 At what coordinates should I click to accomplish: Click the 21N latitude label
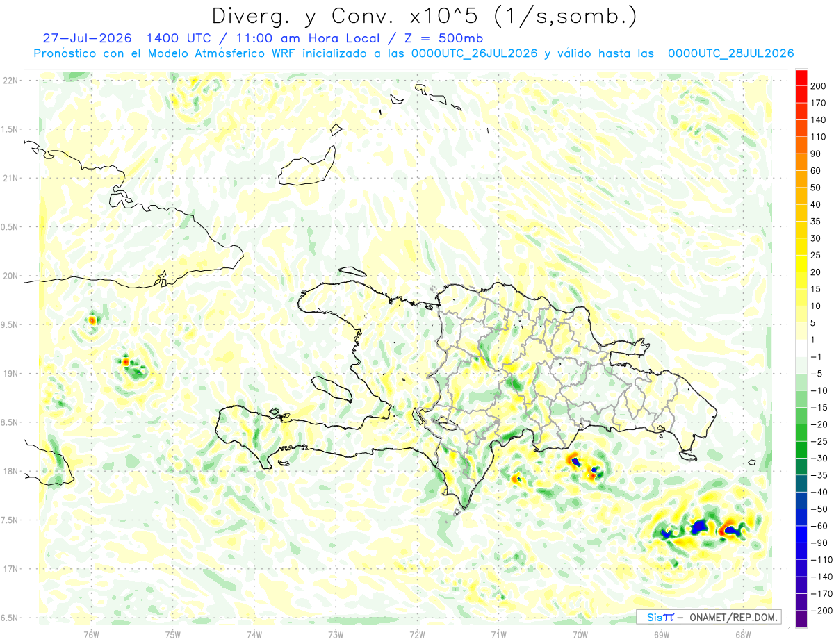point(10,178)
